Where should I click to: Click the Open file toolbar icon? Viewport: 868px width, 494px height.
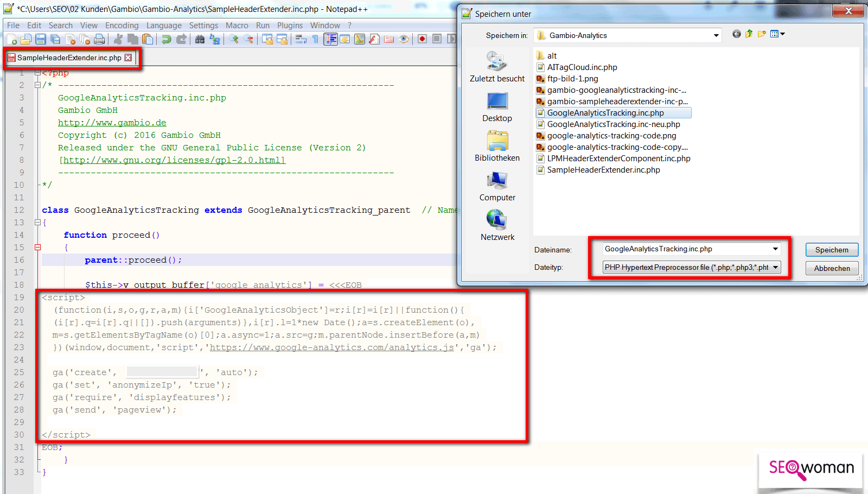tap(25, 39)
